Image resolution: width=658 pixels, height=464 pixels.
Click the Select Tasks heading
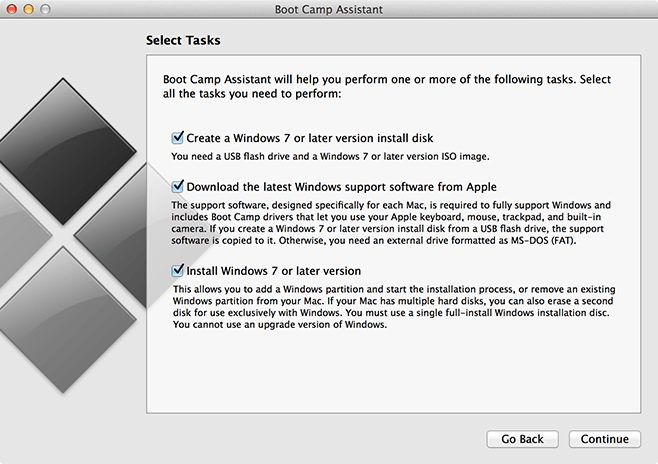[x=183, y=40]
